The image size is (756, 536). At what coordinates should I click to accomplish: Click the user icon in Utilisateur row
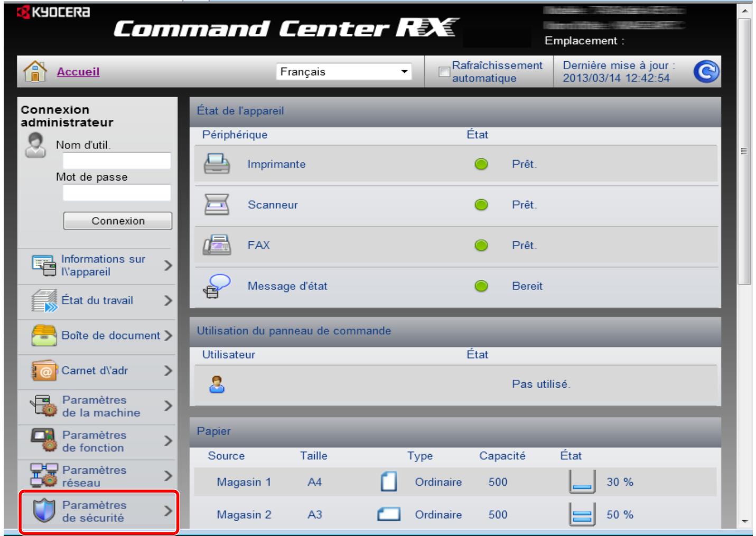(217, 384)
